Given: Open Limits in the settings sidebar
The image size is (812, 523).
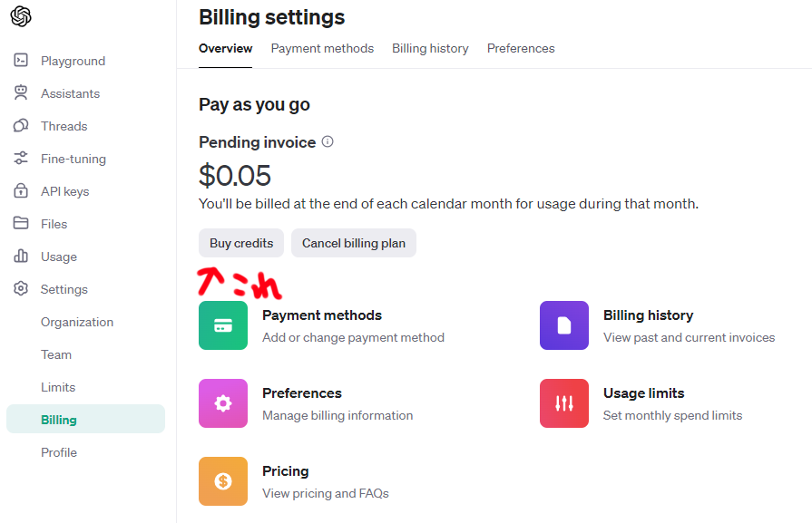Looking at the screenshot, I should tap(58, 387).
